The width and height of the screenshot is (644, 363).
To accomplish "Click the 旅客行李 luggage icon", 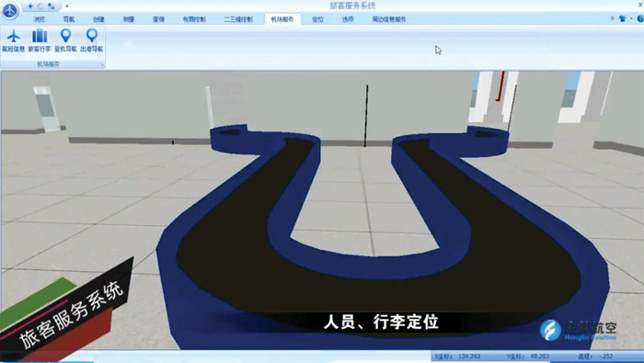I will coord(40,40).
